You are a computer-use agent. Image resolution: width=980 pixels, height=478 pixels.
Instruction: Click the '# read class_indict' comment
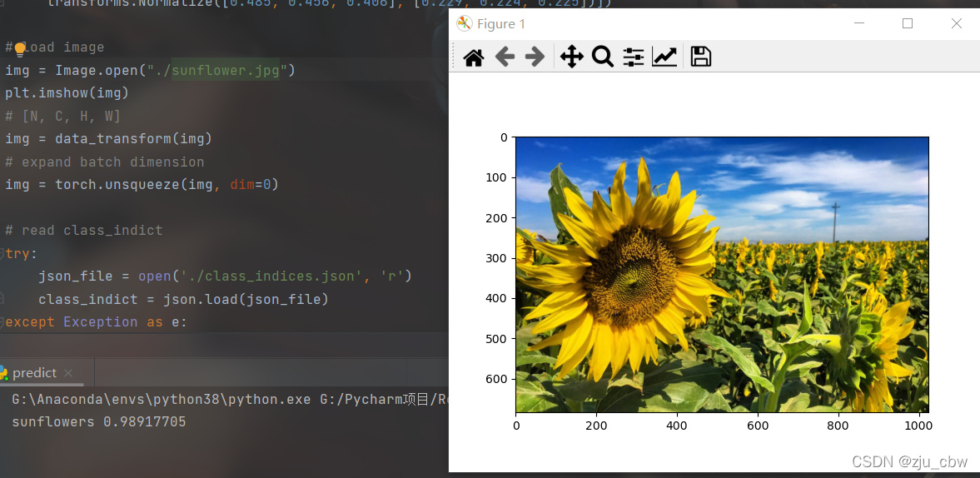click(x=84, y=231)
